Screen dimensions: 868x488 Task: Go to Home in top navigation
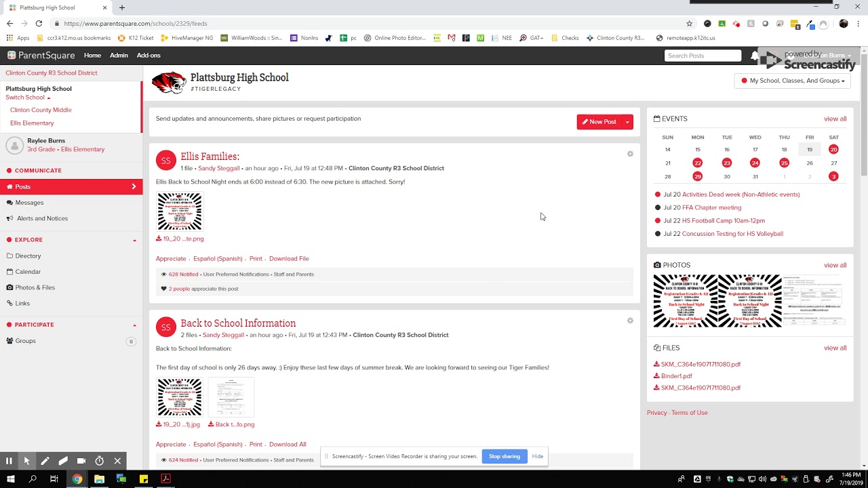tap(92, 56)
